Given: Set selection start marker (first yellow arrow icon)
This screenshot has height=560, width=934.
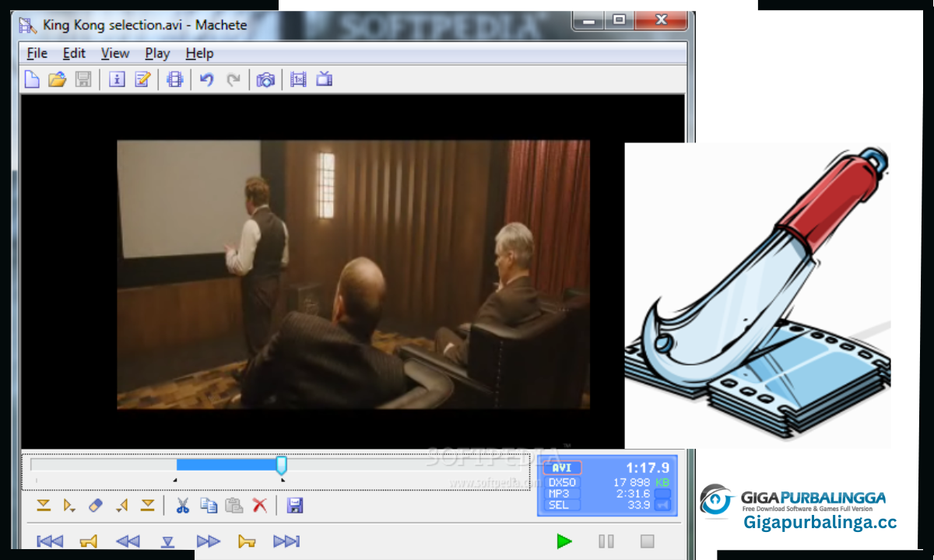Looking at the screenshot, I should tap(44, 506).
